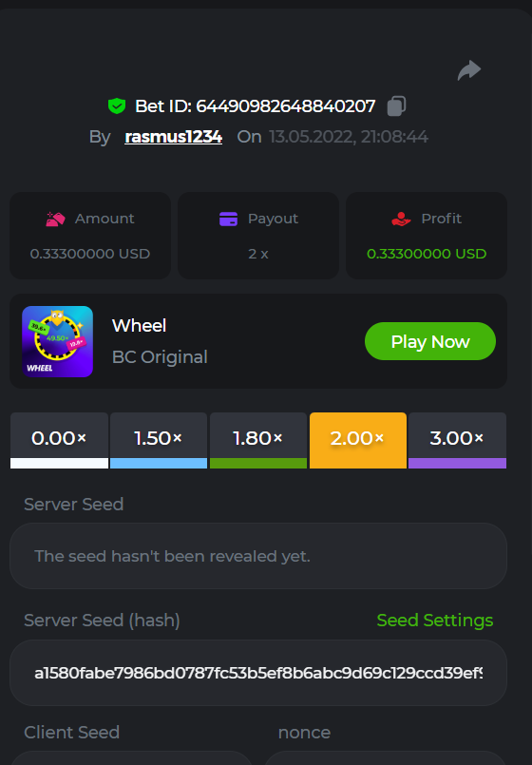Select the 0.00× white multiplier tile
The image size is (532, 765).
[59, 440]
